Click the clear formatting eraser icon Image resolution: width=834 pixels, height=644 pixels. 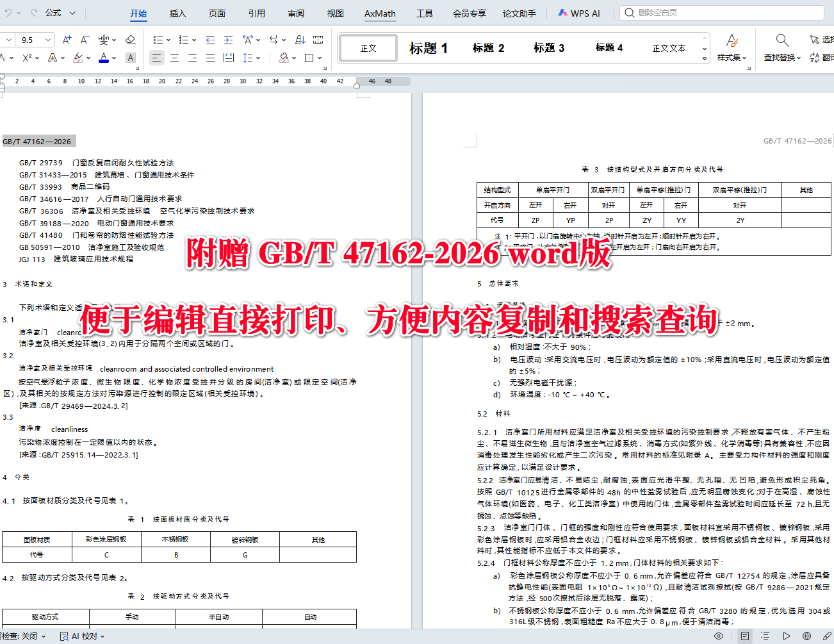coord(131,40)
